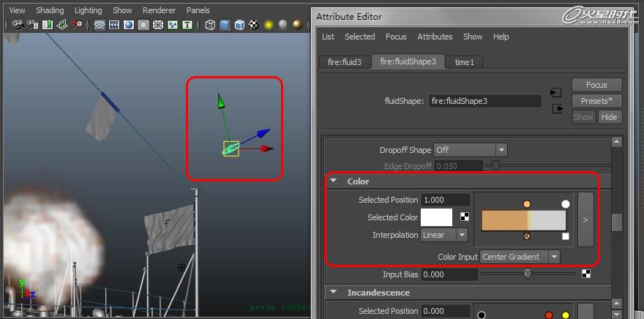Select Smooth Shade All cube icon
Screen dimensions: 644x319
coord(225,25)
